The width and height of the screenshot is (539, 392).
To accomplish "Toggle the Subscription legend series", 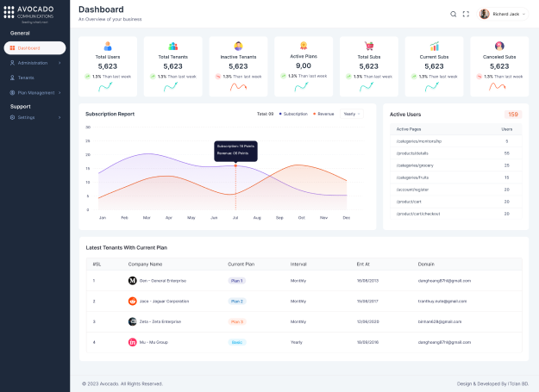I will click(x=293, y=114).
